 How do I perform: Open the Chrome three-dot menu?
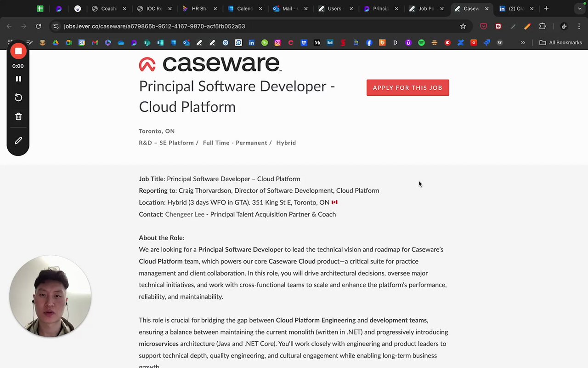579,26
